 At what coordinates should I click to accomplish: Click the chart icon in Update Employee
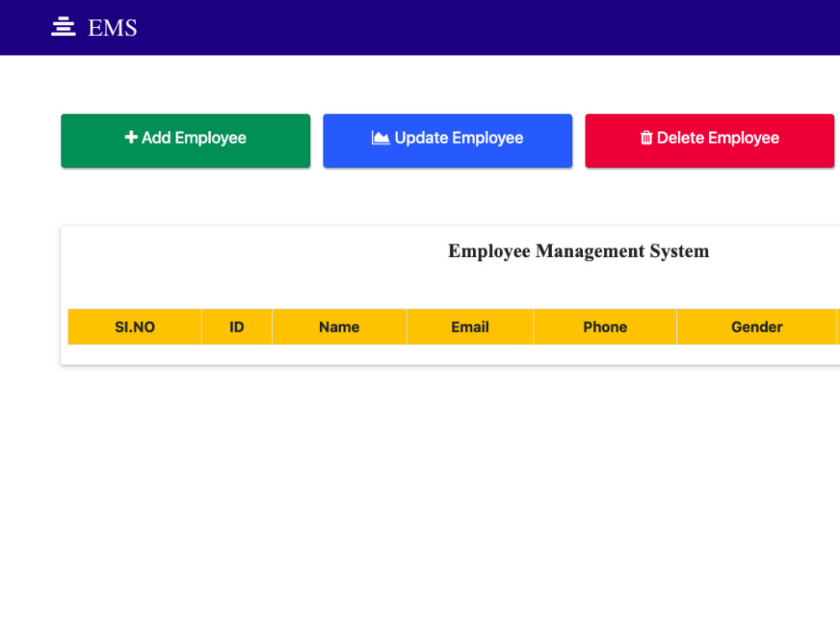pos(381,138)
